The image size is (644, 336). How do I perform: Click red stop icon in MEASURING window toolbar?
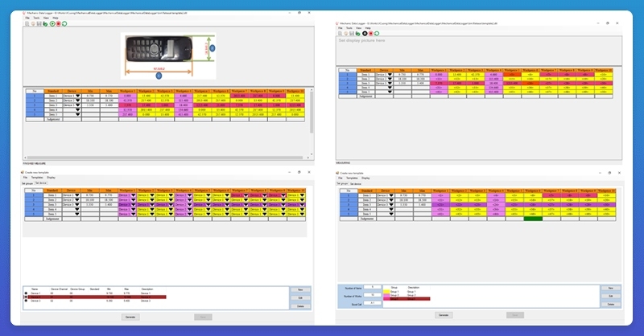point(371,33)
